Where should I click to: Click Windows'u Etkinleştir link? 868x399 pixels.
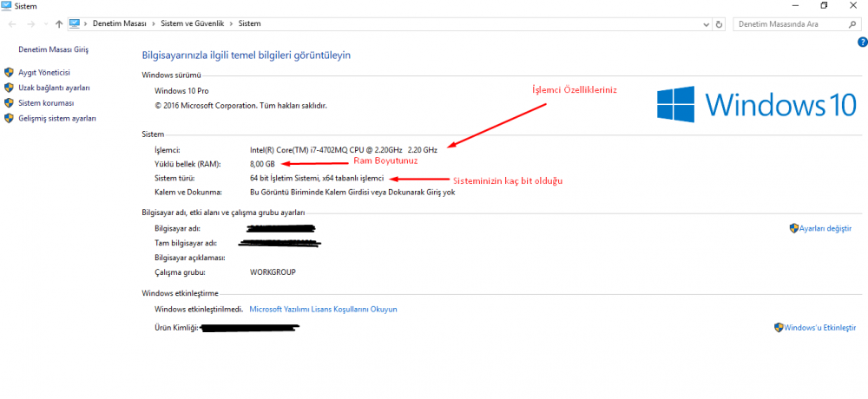(x=819, y=328)
